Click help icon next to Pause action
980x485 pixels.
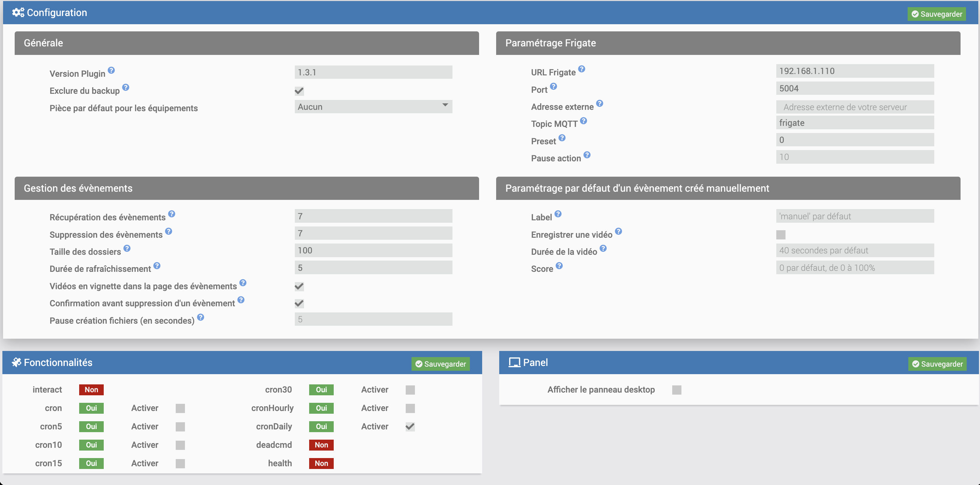[587, 155]
